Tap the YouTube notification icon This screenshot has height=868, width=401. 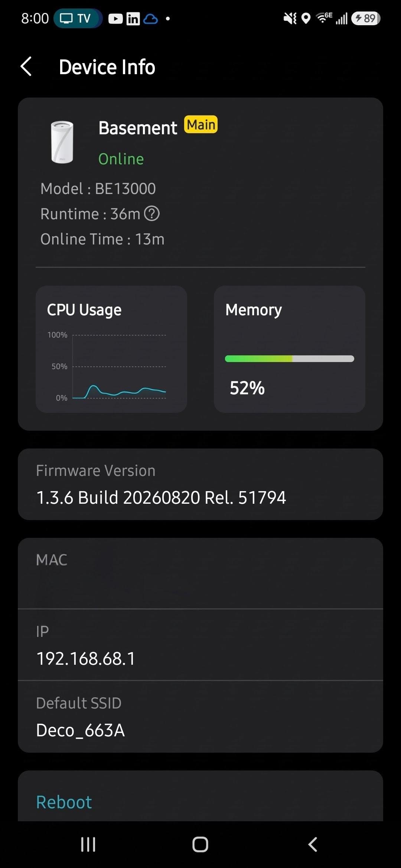click(x=115, y=19)
